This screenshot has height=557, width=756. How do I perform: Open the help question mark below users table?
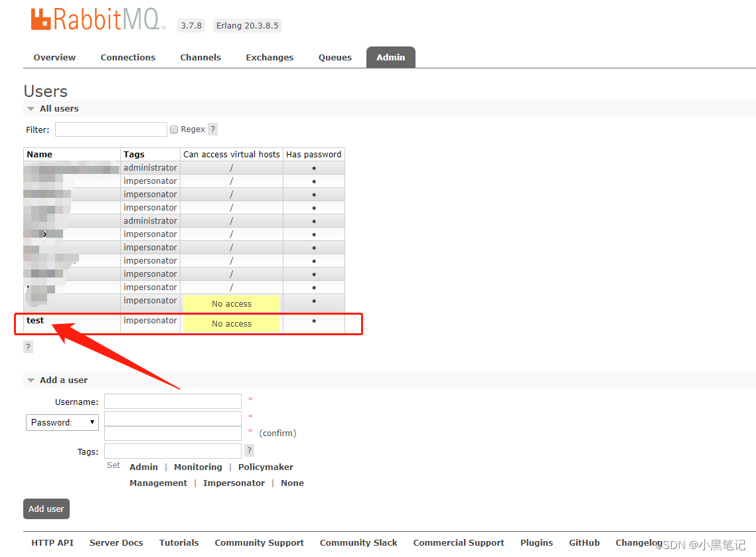[28, 347]
